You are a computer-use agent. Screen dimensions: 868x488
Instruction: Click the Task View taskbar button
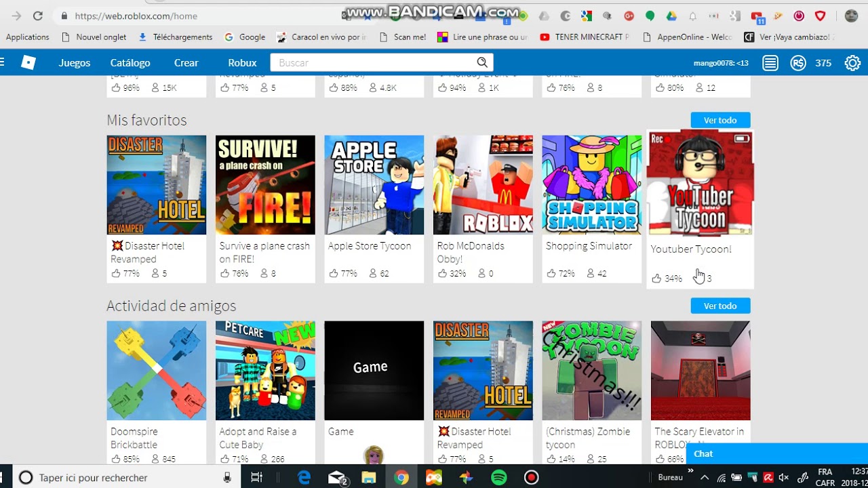(256, 478)
